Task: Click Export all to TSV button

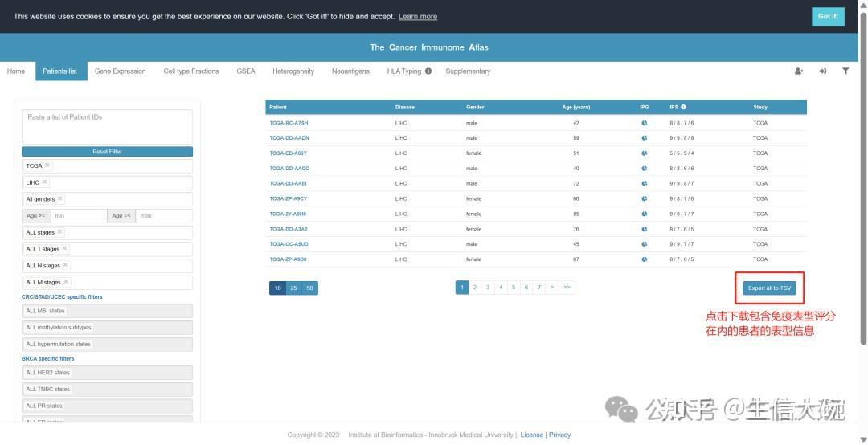Action: [769, 288]
